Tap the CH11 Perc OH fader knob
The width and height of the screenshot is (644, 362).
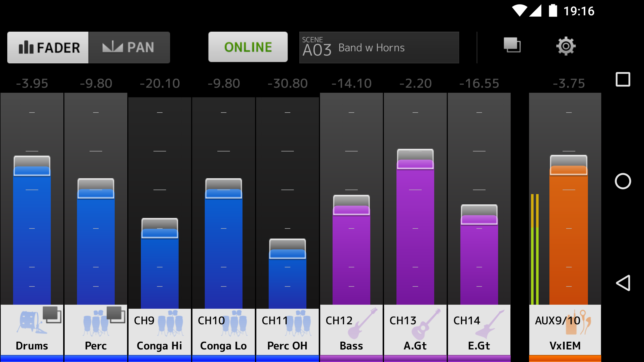point(288,249)
